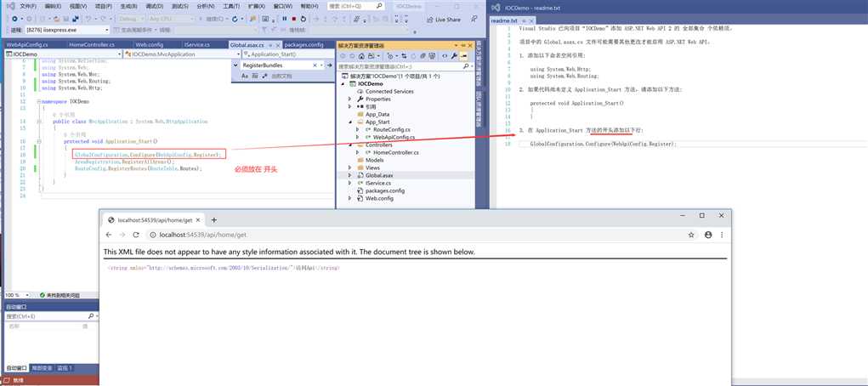Open a new browser tab with plus

[214, 220]
